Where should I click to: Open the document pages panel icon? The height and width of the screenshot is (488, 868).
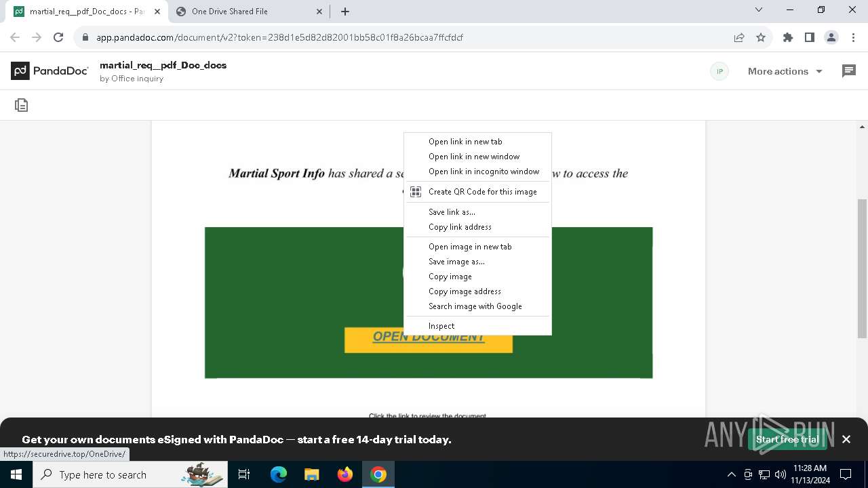coord(21,105)
